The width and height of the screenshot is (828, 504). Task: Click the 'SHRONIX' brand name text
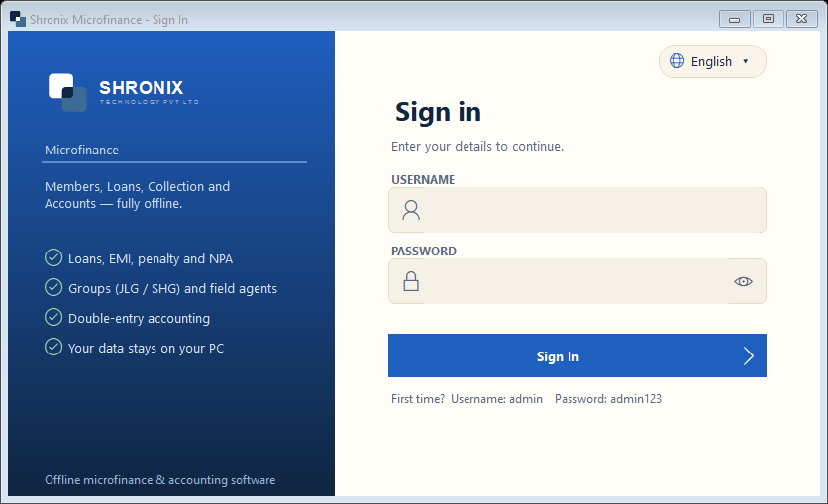(141, 87)
